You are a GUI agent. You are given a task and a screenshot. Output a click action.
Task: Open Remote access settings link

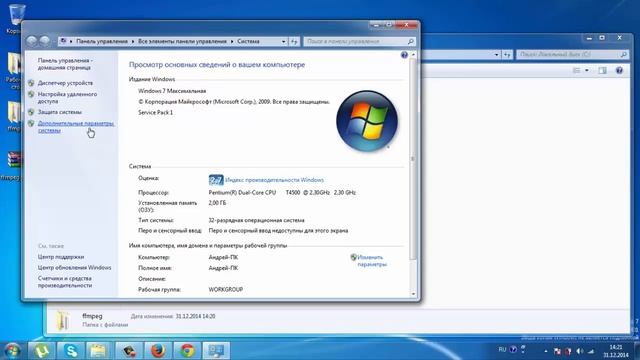pos(67,98)
